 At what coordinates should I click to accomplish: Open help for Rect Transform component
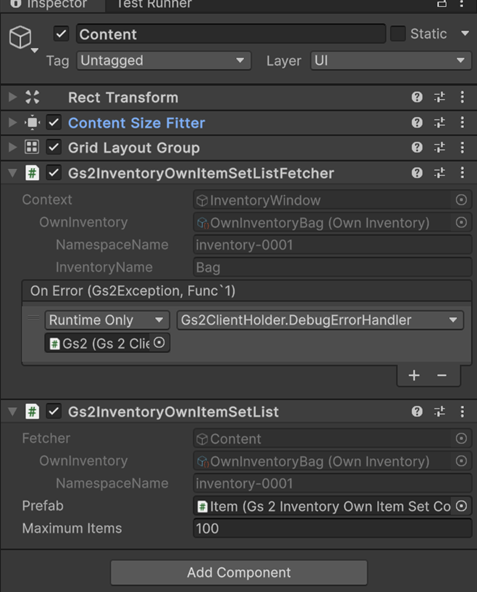(x=417, y=97)
